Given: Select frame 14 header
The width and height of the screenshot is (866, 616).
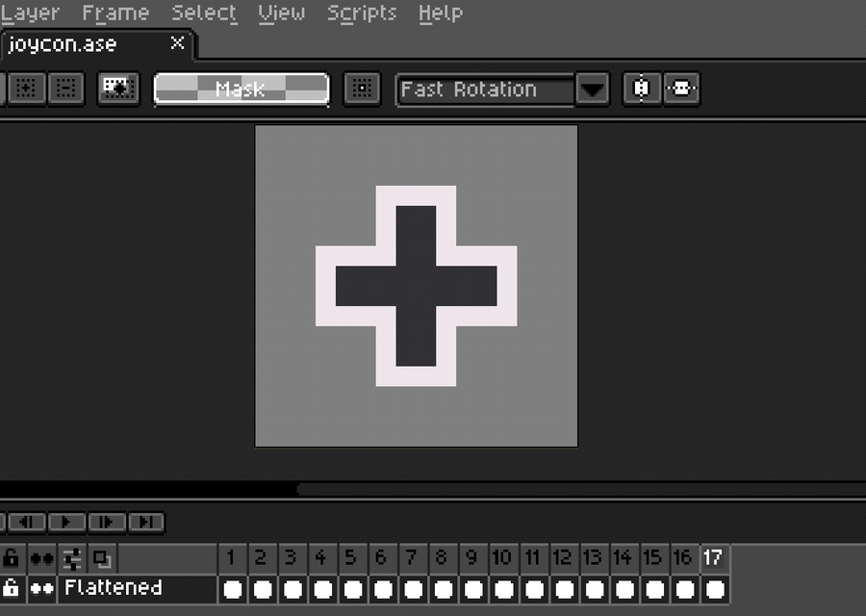Looking at the screenshot, I should (x=624, y=558).
